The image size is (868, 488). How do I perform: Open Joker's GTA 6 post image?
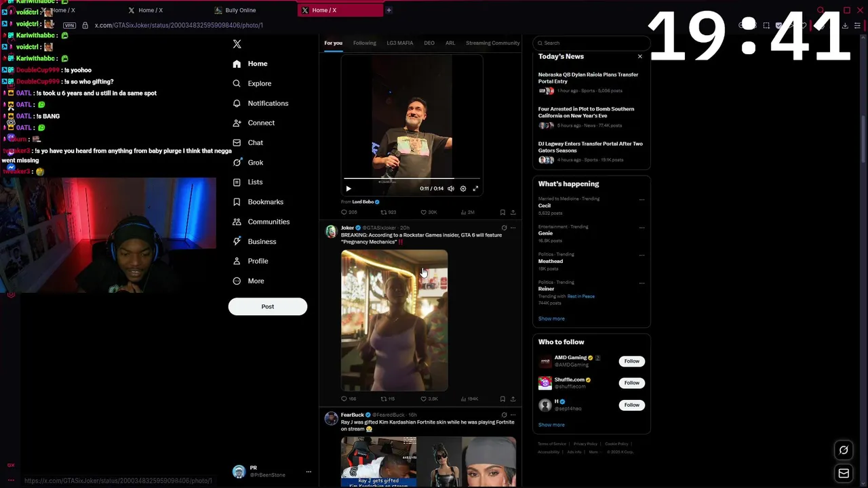point(394,321)
